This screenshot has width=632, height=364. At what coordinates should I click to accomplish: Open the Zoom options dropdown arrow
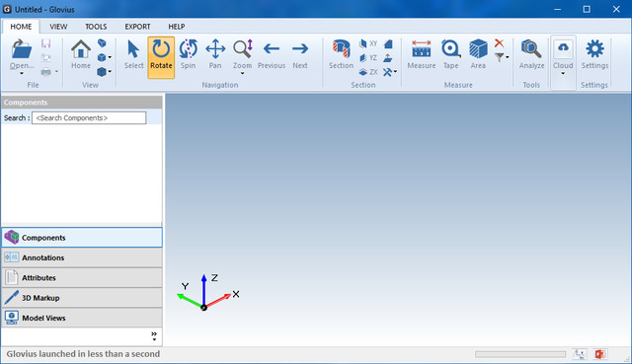[242, 74]
